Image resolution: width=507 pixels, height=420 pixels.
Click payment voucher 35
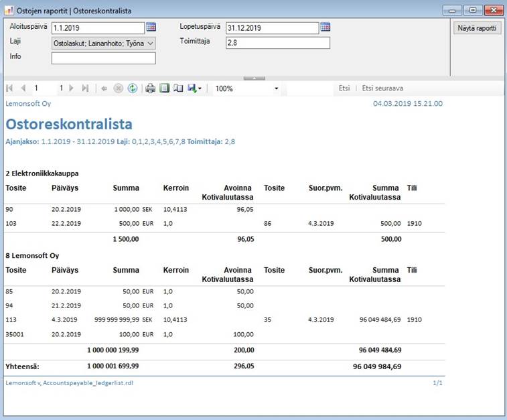tap(267, 320)
